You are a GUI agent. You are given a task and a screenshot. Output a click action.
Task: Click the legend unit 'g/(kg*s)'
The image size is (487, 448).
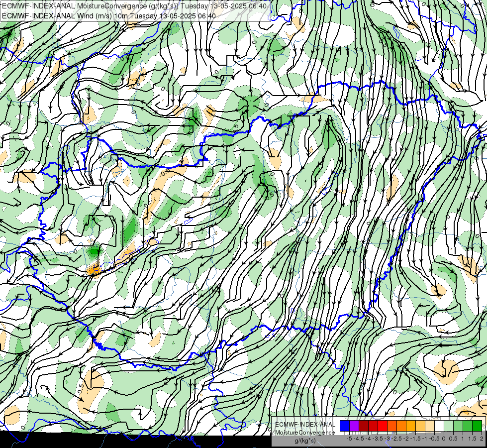305,441
